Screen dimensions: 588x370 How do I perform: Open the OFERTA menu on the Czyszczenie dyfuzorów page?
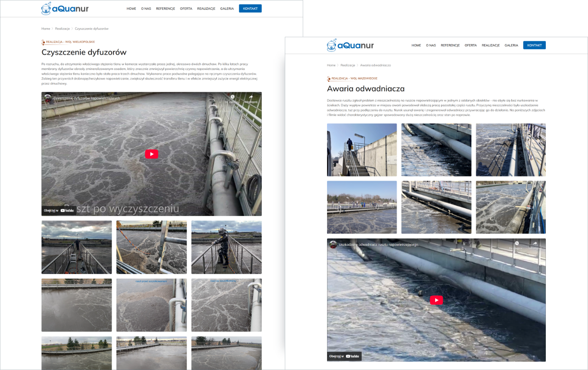pyautogui.click(x=186, y=8)
